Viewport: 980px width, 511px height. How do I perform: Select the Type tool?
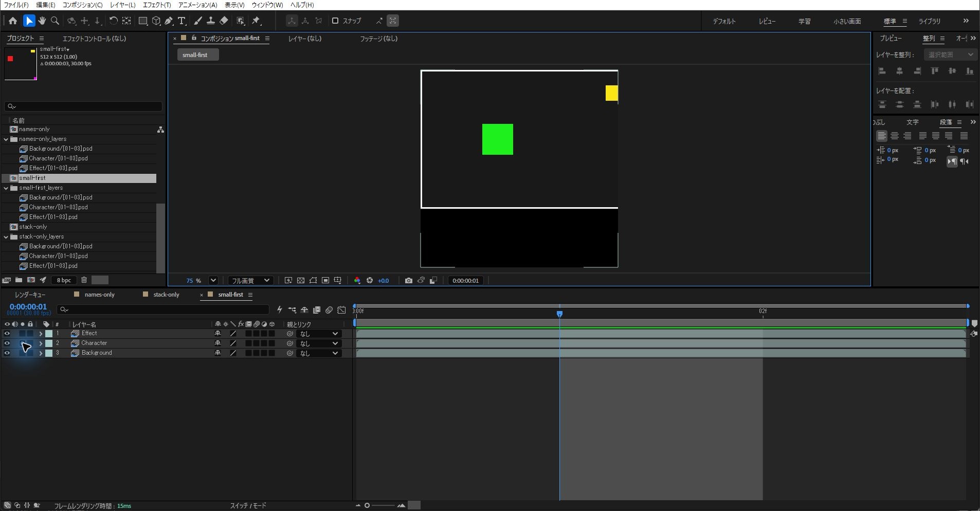pos(182,21)
